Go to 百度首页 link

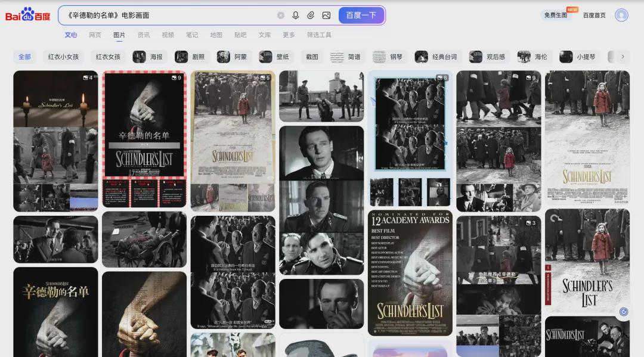[594, 15]
